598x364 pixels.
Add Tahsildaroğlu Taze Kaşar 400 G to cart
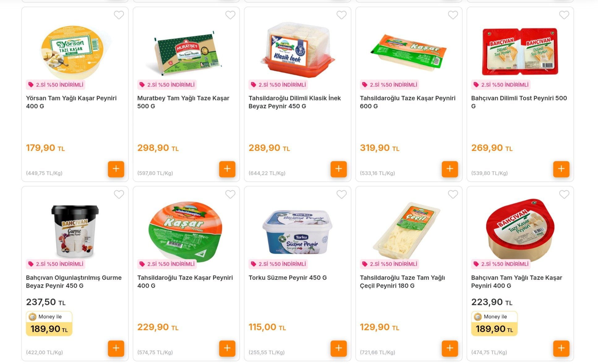(227, 348)
